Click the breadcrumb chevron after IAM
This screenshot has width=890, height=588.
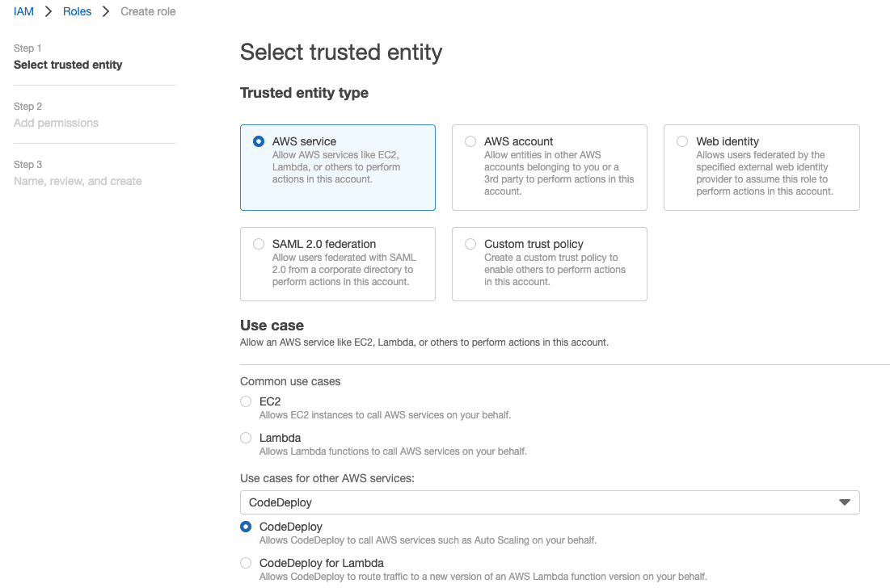pyautogui.click(x=47, y=11)
